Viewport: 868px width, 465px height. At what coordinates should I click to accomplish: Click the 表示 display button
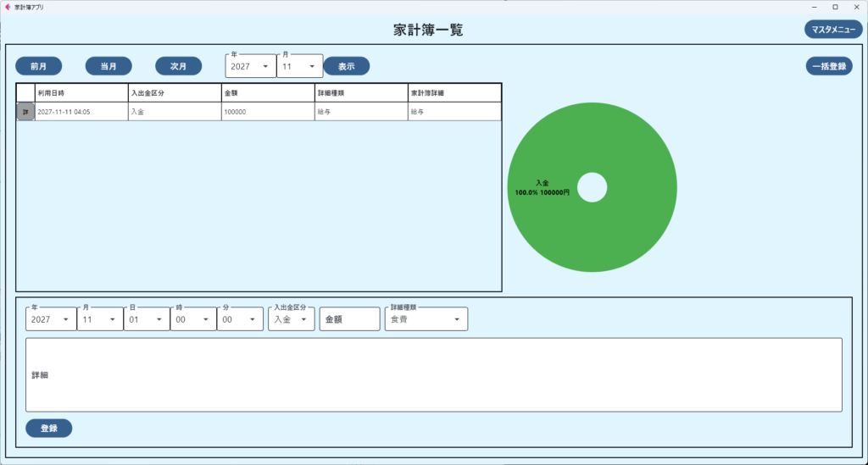tap(346, 66)
